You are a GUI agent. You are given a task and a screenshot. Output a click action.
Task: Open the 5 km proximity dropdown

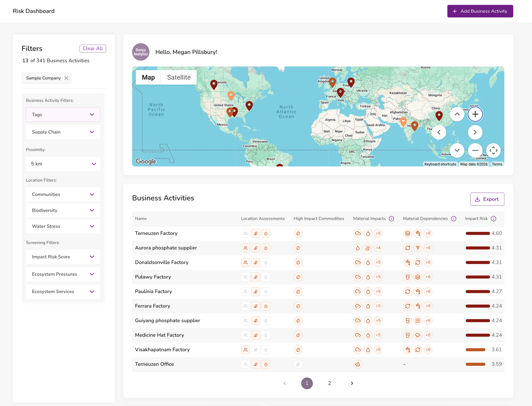click(x=63, y=164)
